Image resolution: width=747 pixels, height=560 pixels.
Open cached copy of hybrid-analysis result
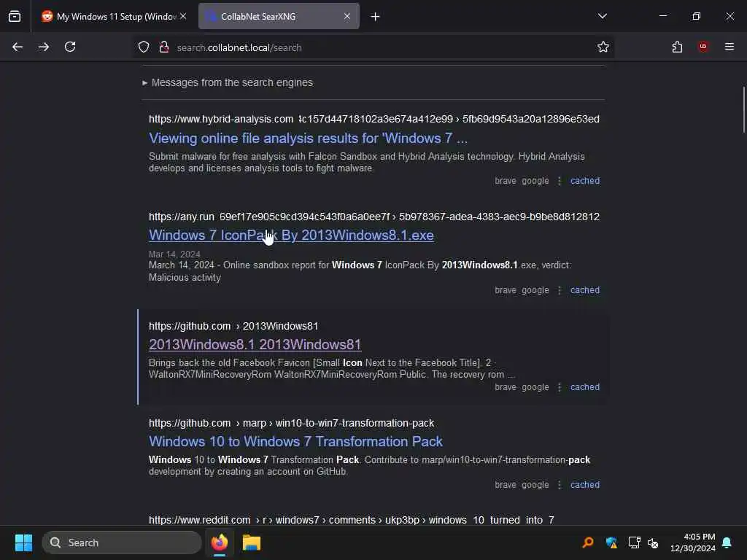point(585,181)
